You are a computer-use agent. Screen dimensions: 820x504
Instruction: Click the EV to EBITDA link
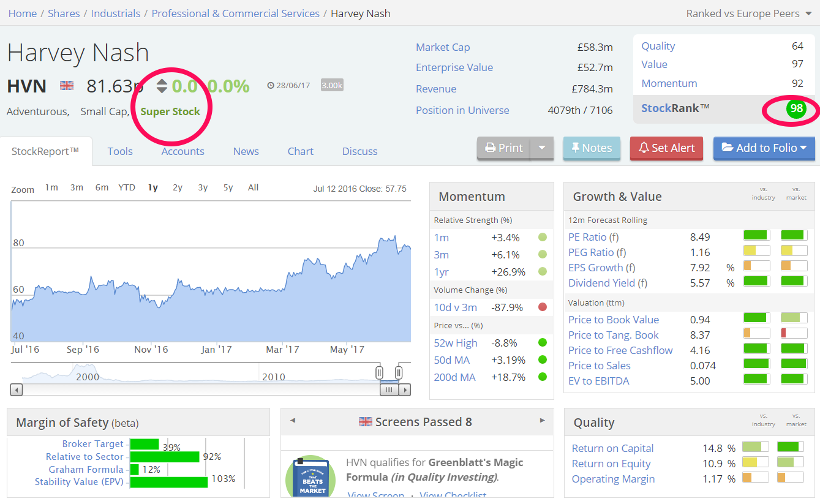(x=599, y=381)
